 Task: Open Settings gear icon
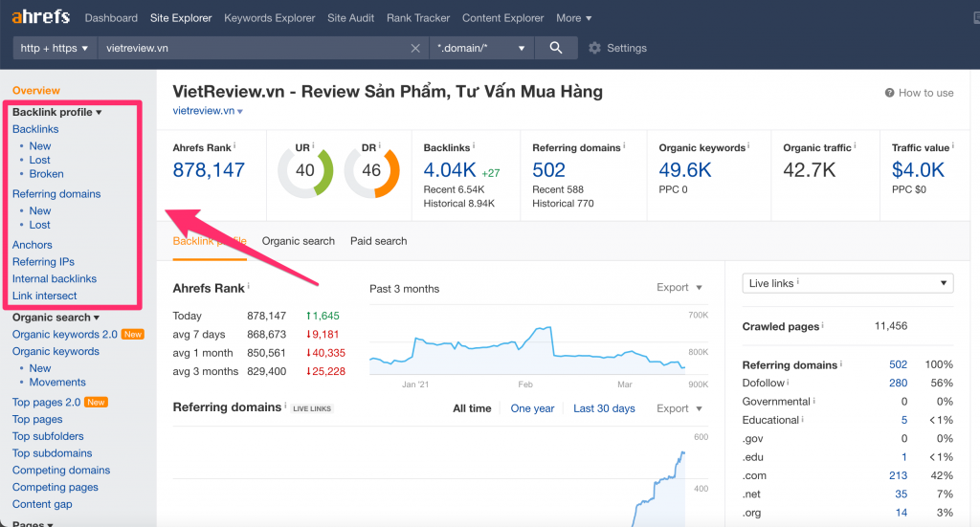pos(594,48)
